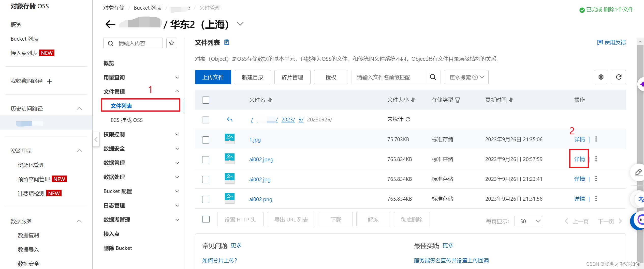644x269 pixels.
Task: Filter 存储类型 with the funnel icon
Action: pyautogui.click(x=458, y=100)
